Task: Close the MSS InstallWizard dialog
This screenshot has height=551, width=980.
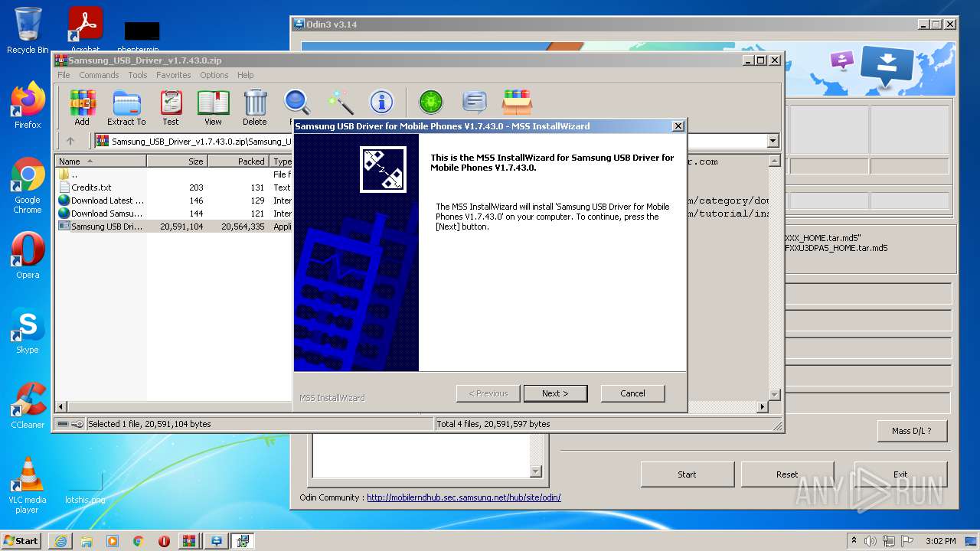Action: (678, 126)
